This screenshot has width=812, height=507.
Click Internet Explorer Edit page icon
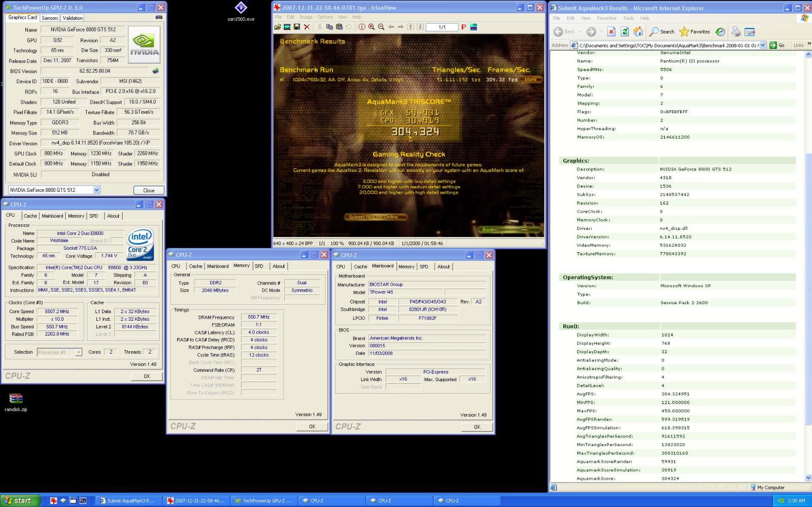pyautogui.click(x=750, y=31)
